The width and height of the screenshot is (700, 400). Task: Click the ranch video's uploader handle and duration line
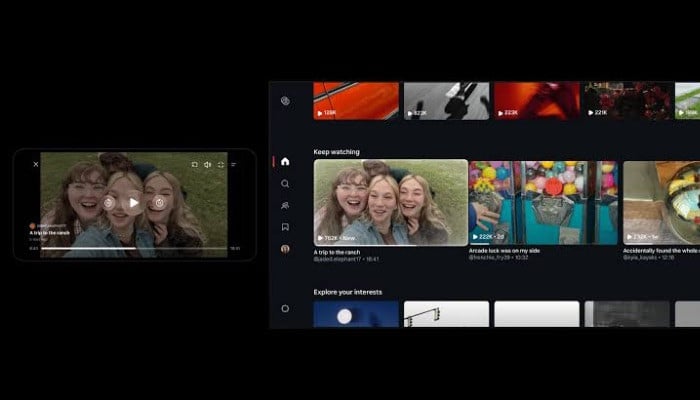[x=346, y=259]
